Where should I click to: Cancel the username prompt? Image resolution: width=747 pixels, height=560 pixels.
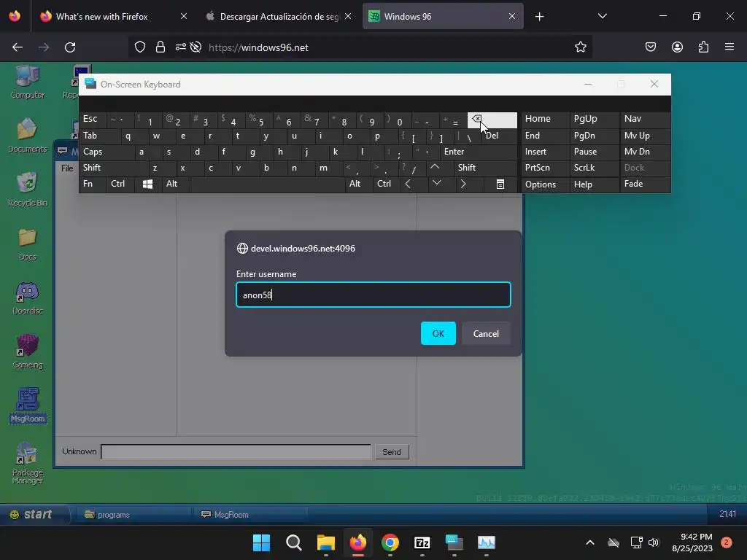[485, 333]
